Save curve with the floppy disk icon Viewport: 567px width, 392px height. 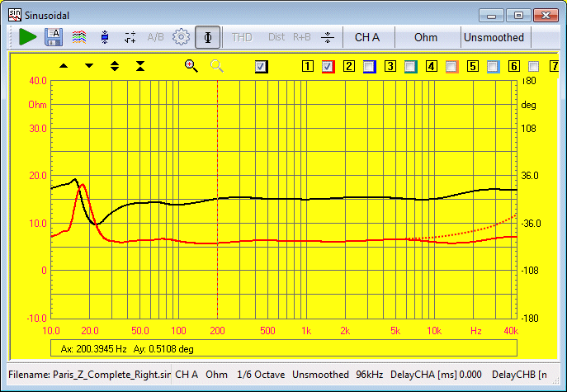pos(54,37)
